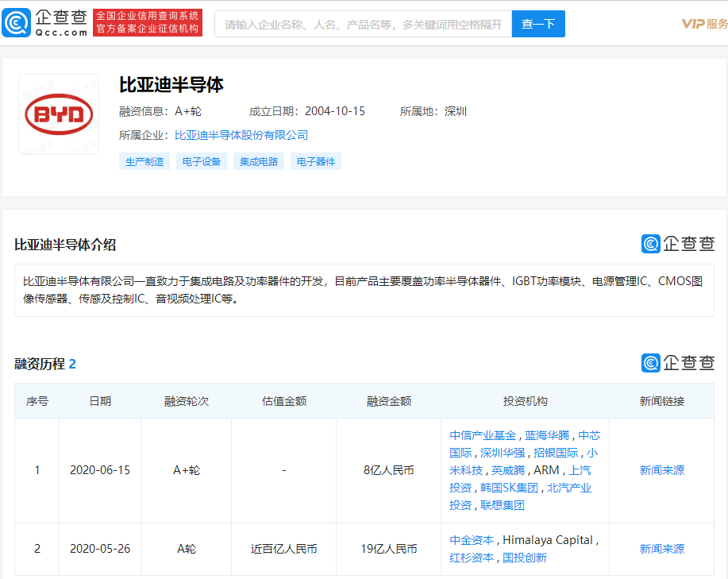Click the VIP服务 crown icon

[692, 24]
